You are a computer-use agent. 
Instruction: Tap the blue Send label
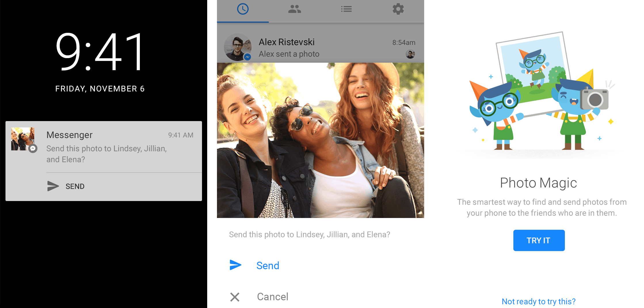pos(268,265)
